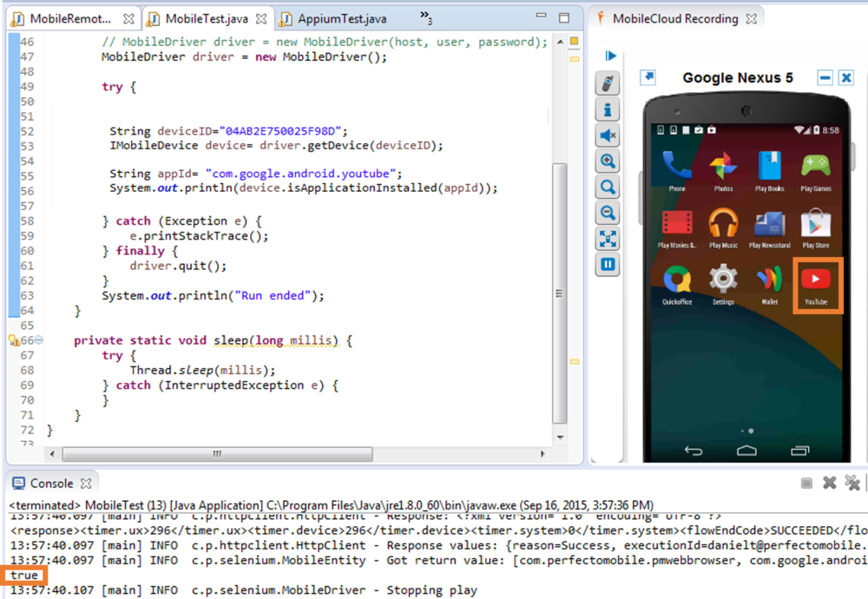The image size is (868, 599).
Task: Click the fit-to-screen arrows icon
Action: [608, 239]
